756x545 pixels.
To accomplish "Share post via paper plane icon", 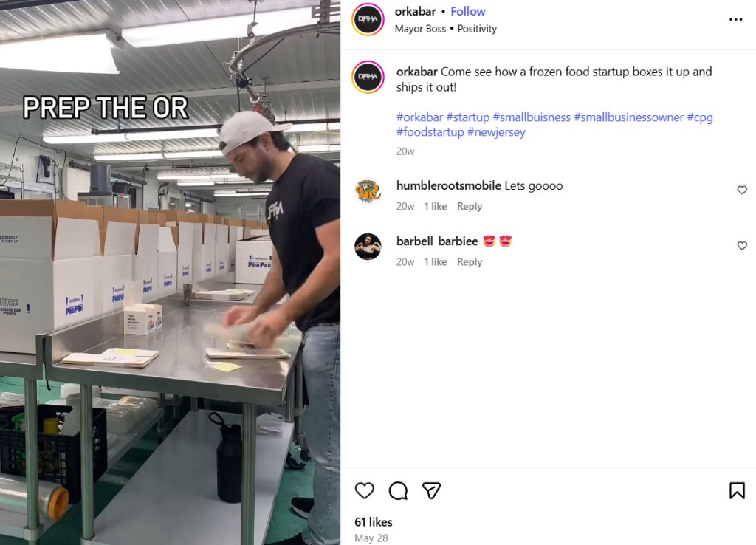I will point(431,490).
